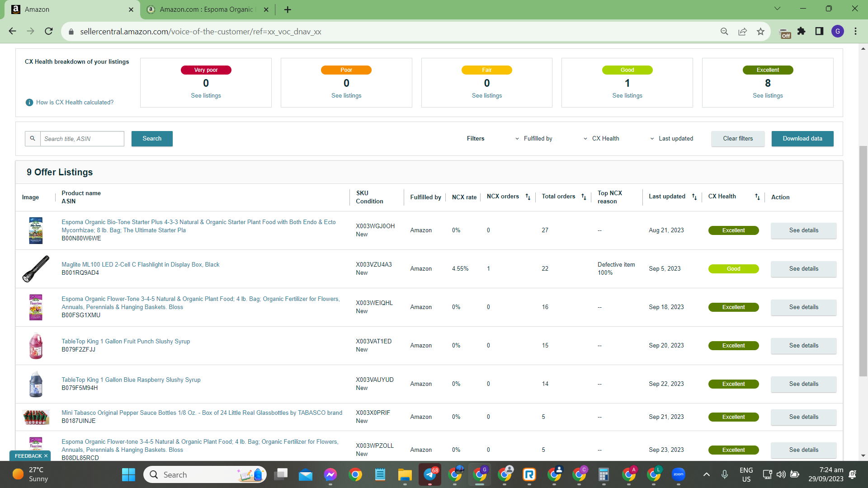Open the Chrome side panel
Screen dimensions: 868x488
(x=819, y=31)
